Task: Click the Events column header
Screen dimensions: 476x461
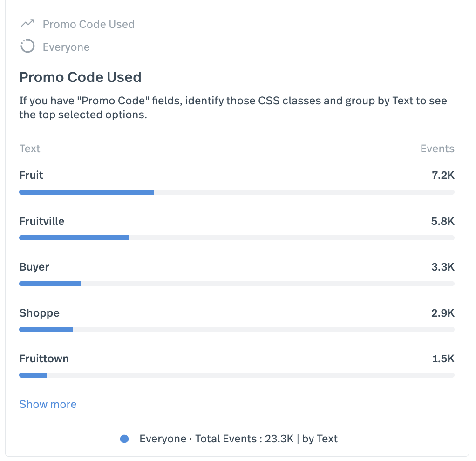Action: coord(437,148)
